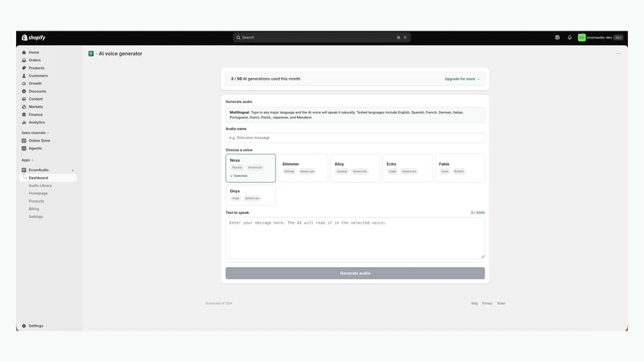Screen dimensions: 644x362
Task: Open the Home icon in sidebar
Action: click(24, 52)
